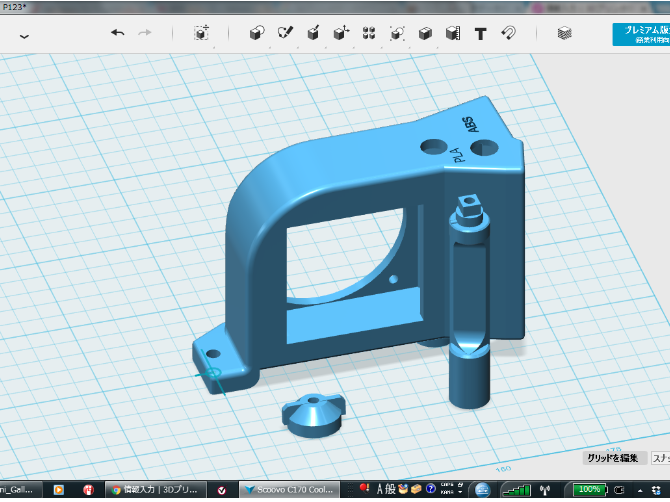The height and width of the screenshot is (502, 670).
Task: Open the Combine tool icon
Action: pyautogui.click(x=425, y=33)
